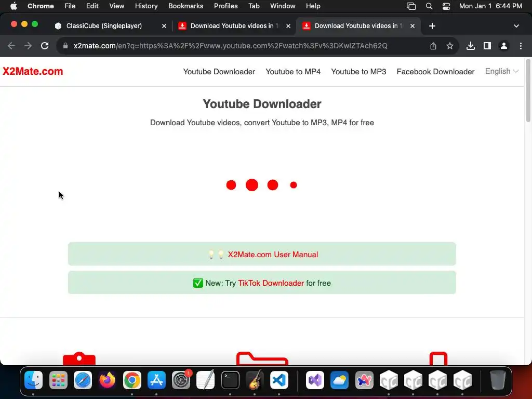
Task: Close the active Download Youtube tab
Action: [x=413, y=26]
